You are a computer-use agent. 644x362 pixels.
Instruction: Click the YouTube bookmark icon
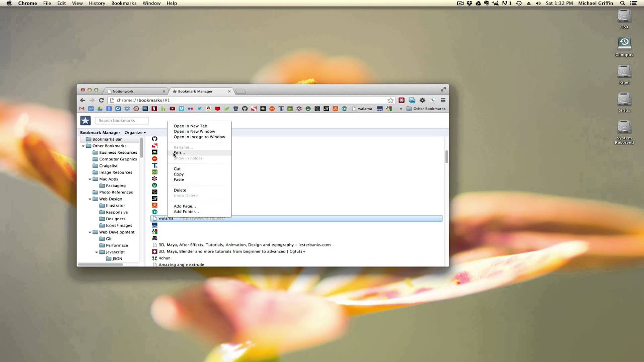click(172, 109)
